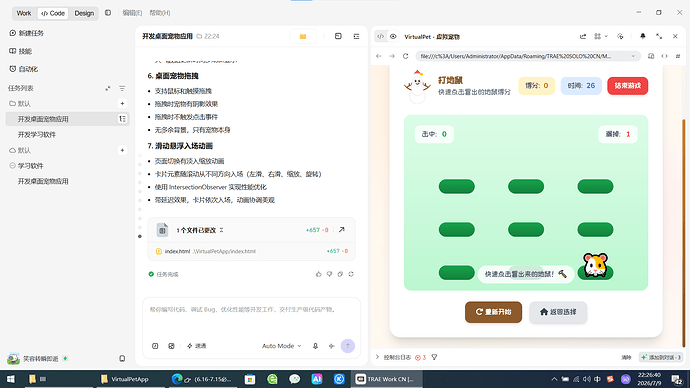Expand the 默认 cloud group
690x388 pixels.
20,150
